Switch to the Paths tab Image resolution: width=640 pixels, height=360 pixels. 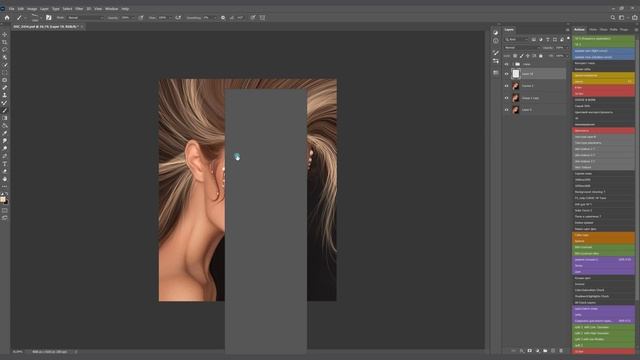pyautogui.click(x=614, y=30)
